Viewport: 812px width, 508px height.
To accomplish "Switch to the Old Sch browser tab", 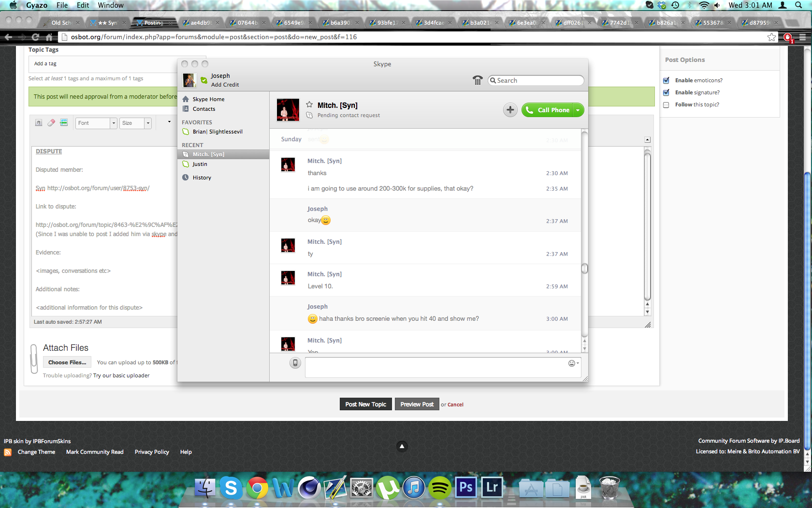I will pos(61,23).
